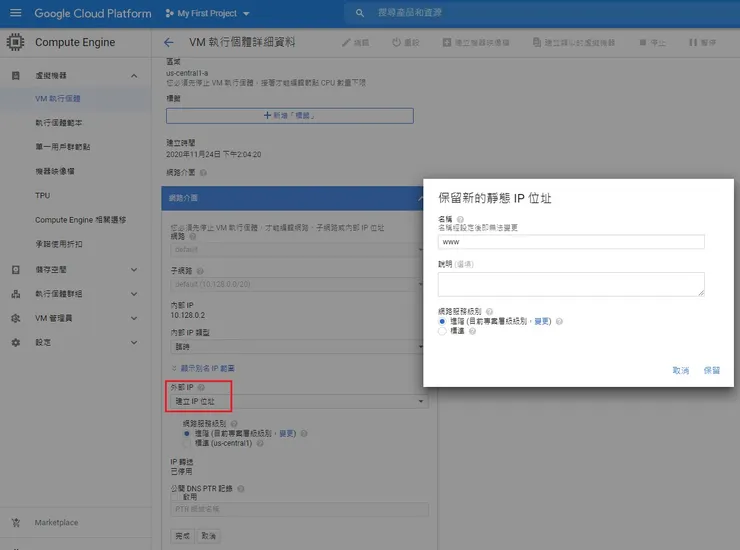Click the search magnifier icon
The width and height of the screenshot is (740, 550).
coord(360,13)
